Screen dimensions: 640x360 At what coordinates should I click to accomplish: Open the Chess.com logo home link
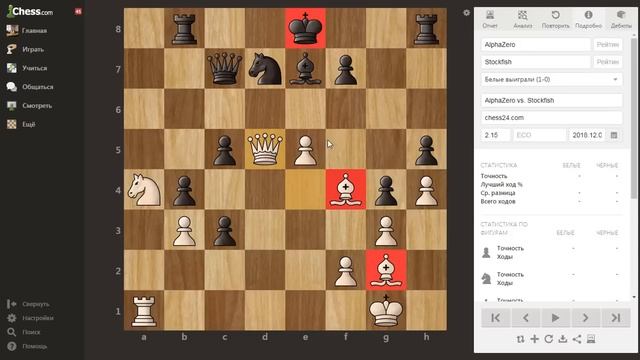(x=30, y=11)
